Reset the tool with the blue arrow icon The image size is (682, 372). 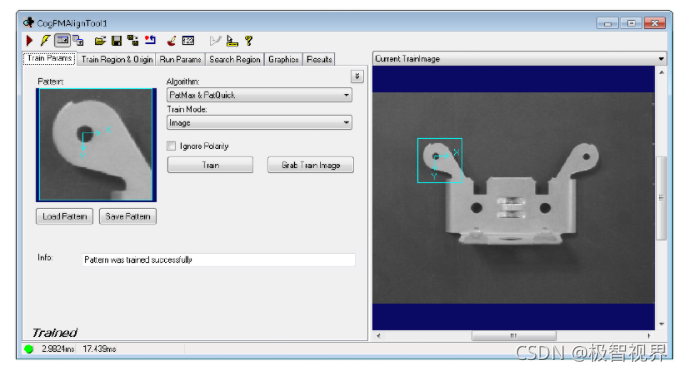[x=150, y=40]
